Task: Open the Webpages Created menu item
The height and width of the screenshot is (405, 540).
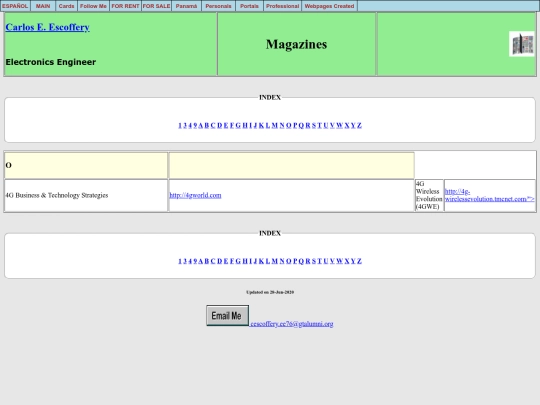Action: (329, 6)
